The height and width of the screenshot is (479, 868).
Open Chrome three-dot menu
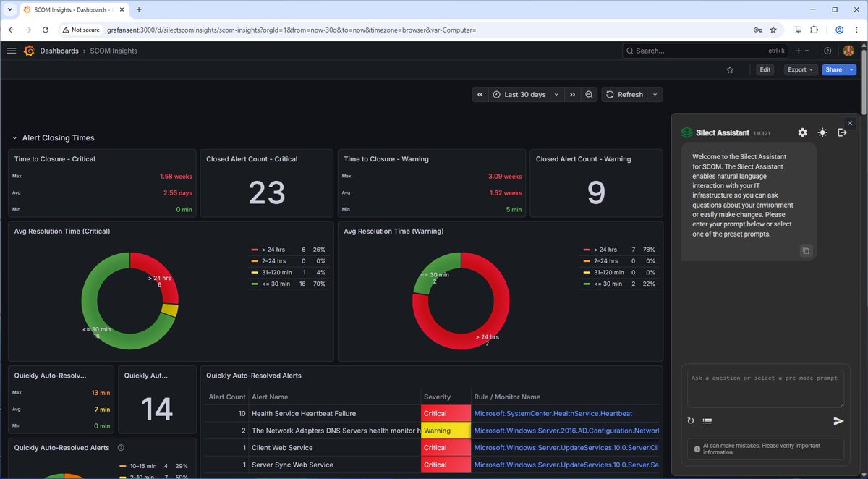[x=856, y=30]
